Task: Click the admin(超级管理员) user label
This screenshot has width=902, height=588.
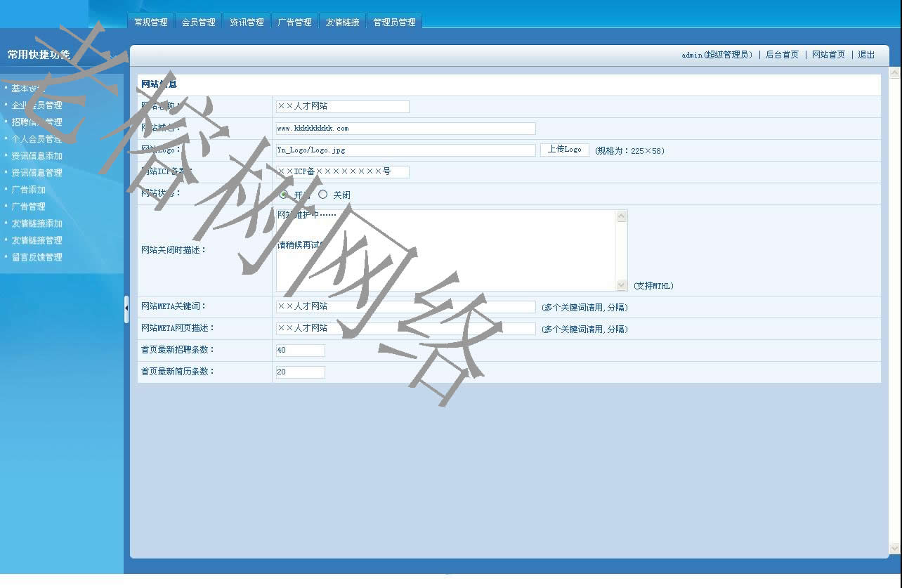Action: [717, 55]
